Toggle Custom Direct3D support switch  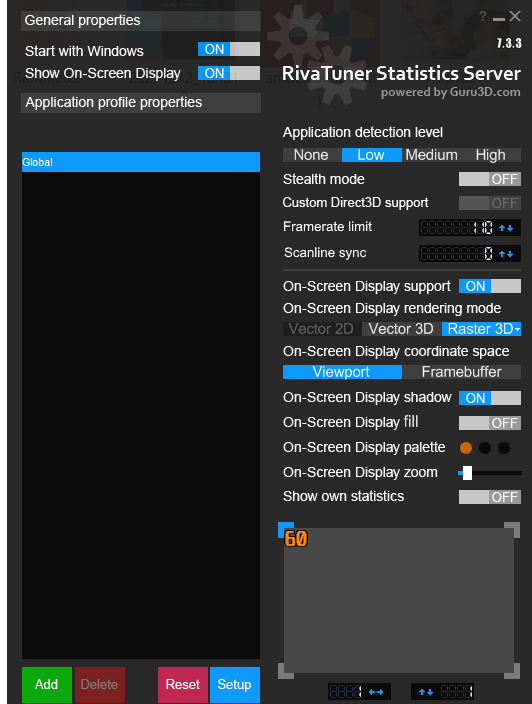point(489,203)
